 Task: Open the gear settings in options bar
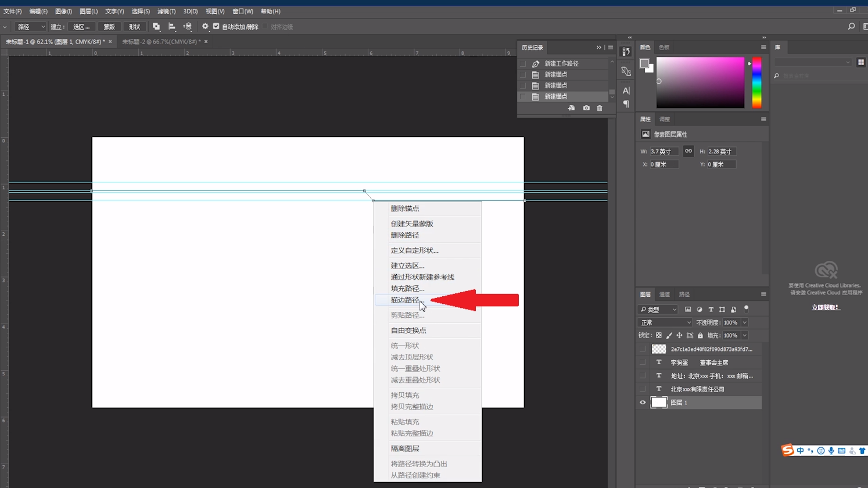(205, 27)
